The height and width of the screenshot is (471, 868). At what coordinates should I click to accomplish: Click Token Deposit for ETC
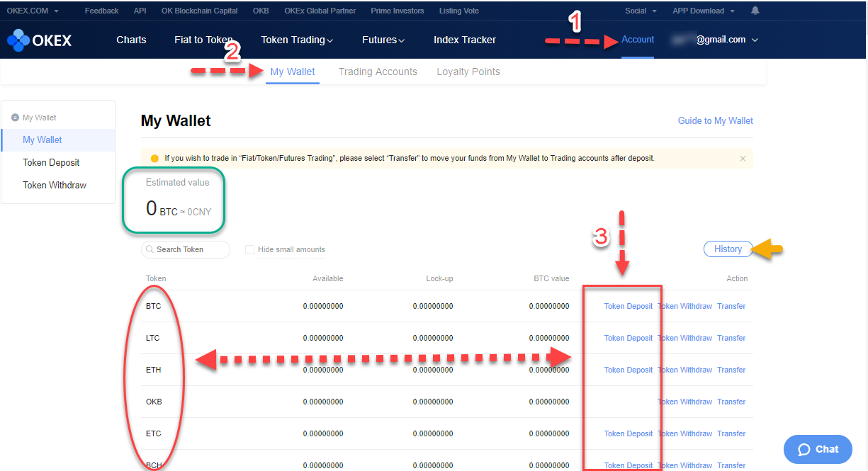tap(629, 433)
